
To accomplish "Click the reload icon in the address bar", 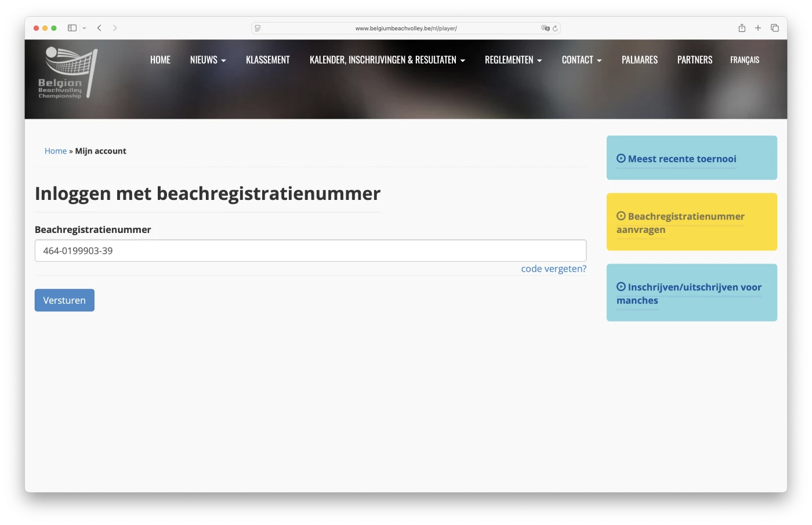I will pos(554,27).
